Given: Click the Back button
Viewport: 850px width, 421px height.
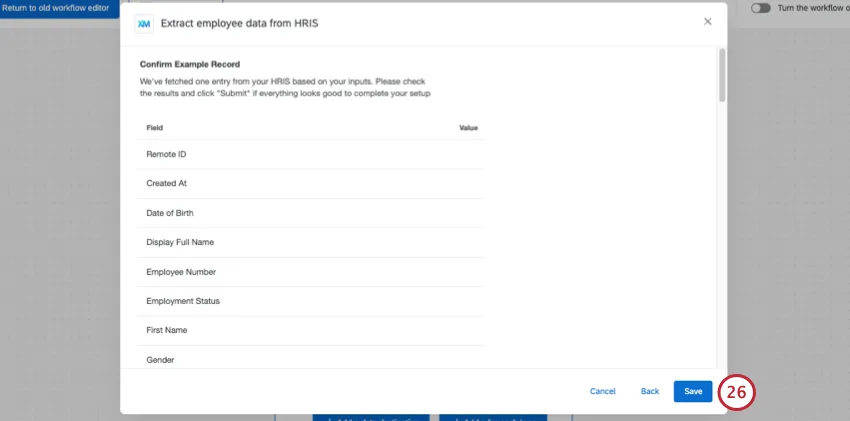Looking at the screenshot, I should [x=649, y=391].
